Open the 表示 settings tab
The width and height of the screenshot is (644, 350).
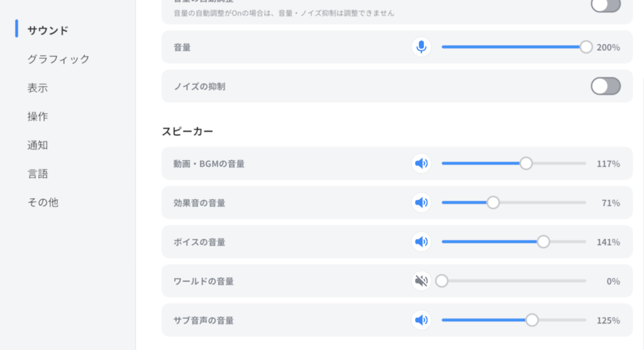pos(38,88)
